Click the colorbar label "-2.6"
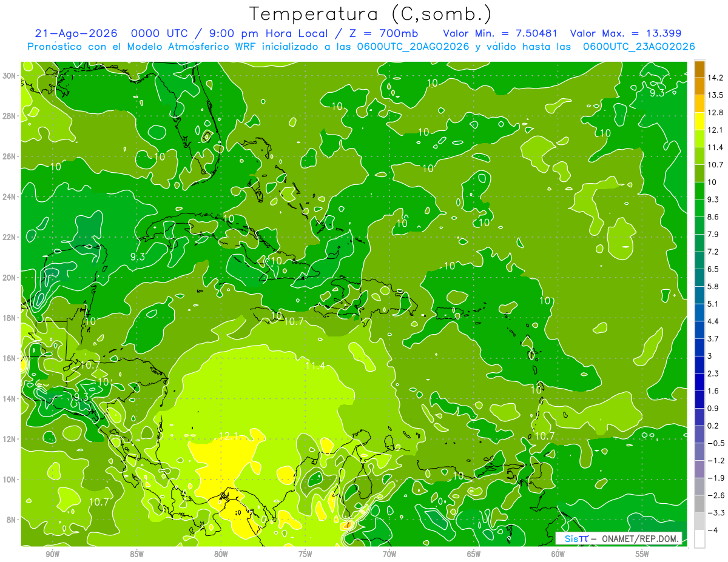Image resolution: width=728 pixels, height=562 pixels. click(x=715, y=495)
